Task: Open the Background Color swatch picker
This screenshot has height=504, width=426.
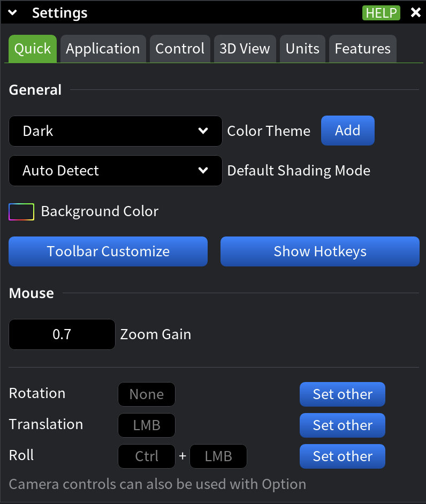Action: (x=21, y=211)
